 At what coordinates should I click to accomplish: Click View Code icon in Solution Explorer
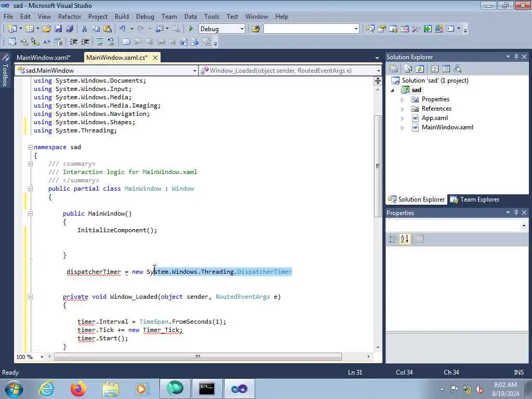(x=435, y=69)
